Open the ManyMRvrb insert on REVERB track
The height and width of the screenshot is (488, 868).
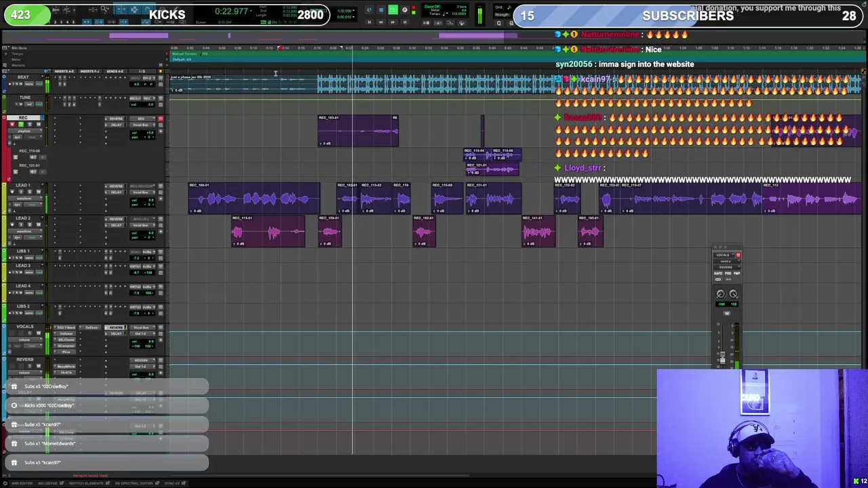tap(65, 367)
